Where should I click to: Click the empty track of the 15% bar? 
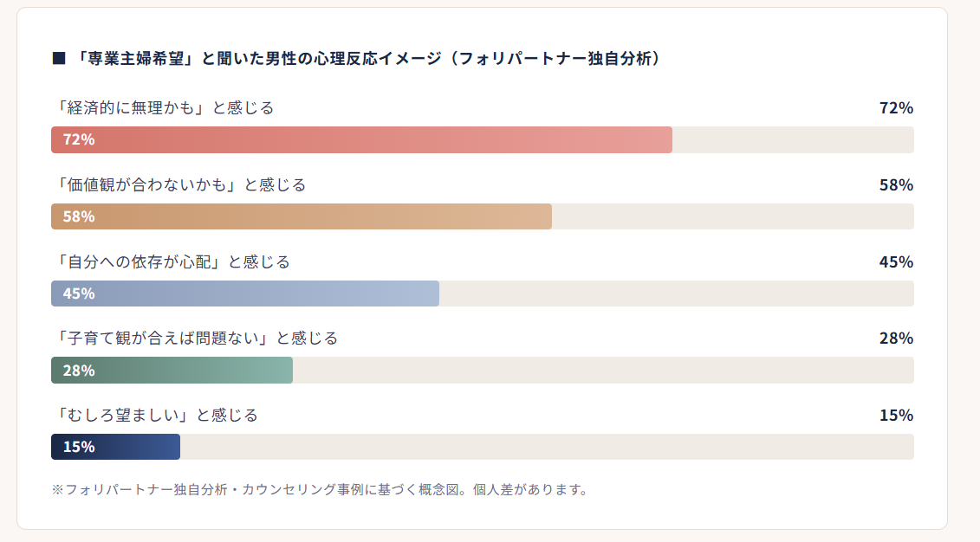pos(546,447)
